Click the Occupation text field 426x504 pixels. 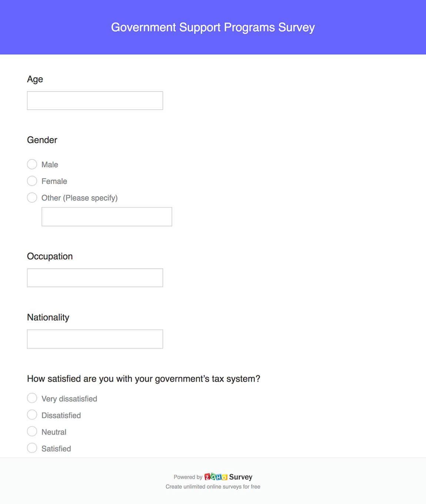tap(95, 277)
